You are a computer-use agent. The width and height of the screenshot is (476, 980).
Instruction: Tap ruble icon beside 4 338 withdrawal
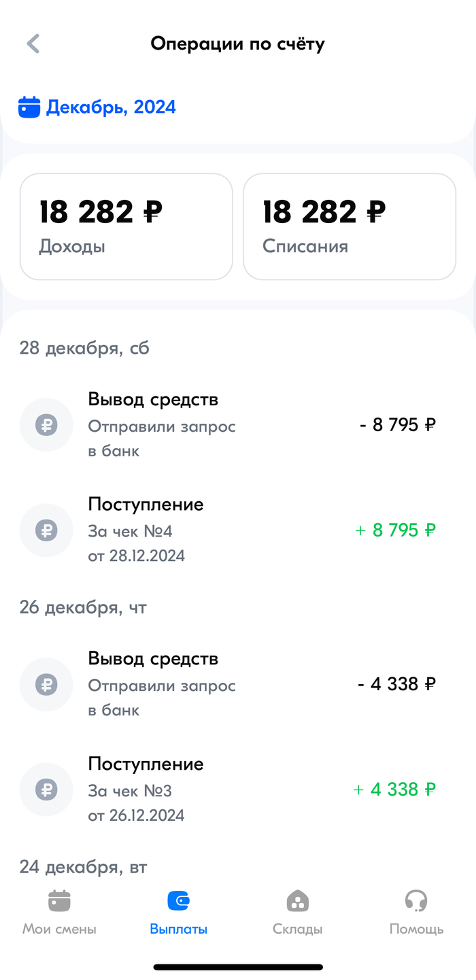[x=46, y=685]
